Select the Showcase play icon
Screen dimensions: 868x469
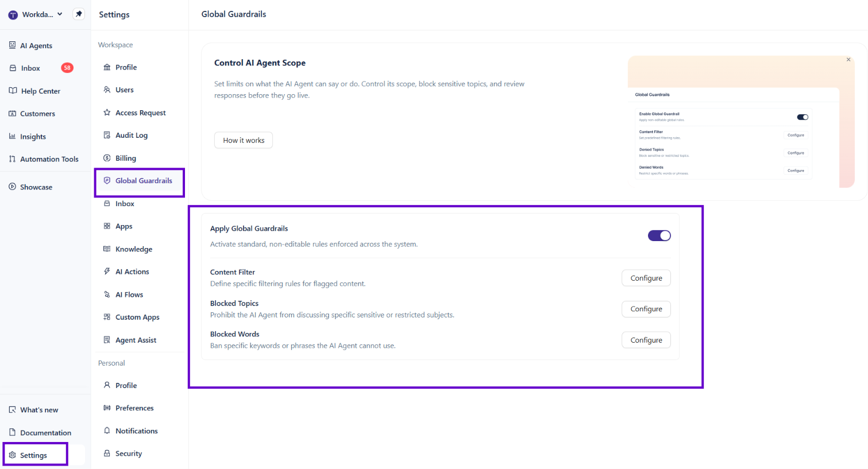click(x=13, y=187)
